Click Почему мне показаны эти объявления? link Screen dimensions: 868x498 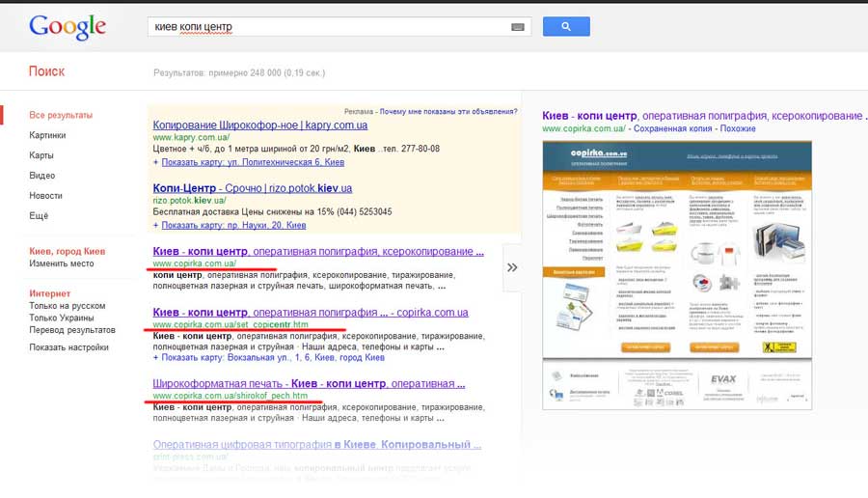(x=448, y=111)
